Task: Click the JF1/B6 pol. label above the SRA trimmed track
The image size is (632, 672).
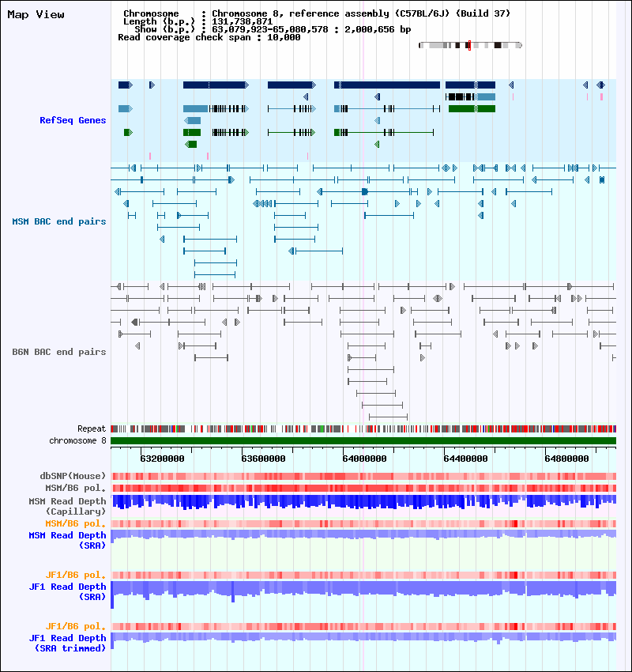Action: pyautogui.click(x=75, y=627)
